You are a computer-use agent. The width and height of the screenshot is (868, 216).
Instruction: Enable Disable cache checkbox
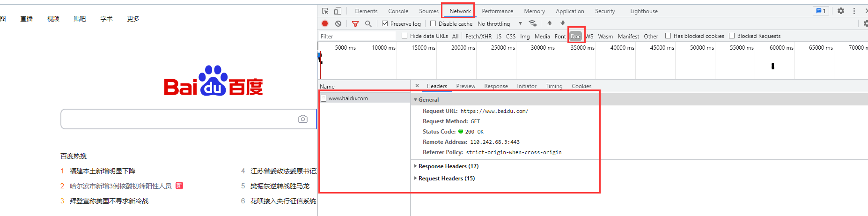433,23
